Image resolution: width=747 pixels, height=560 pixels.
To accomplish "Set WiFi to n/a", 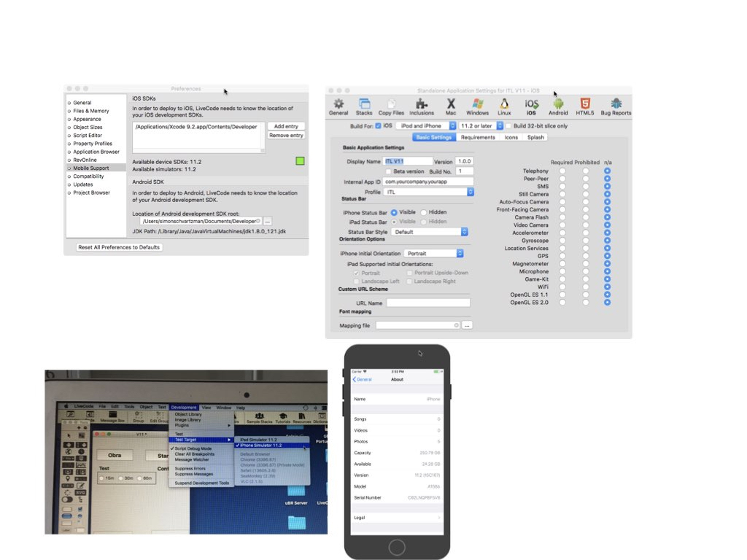I will [x=608, y=287].
